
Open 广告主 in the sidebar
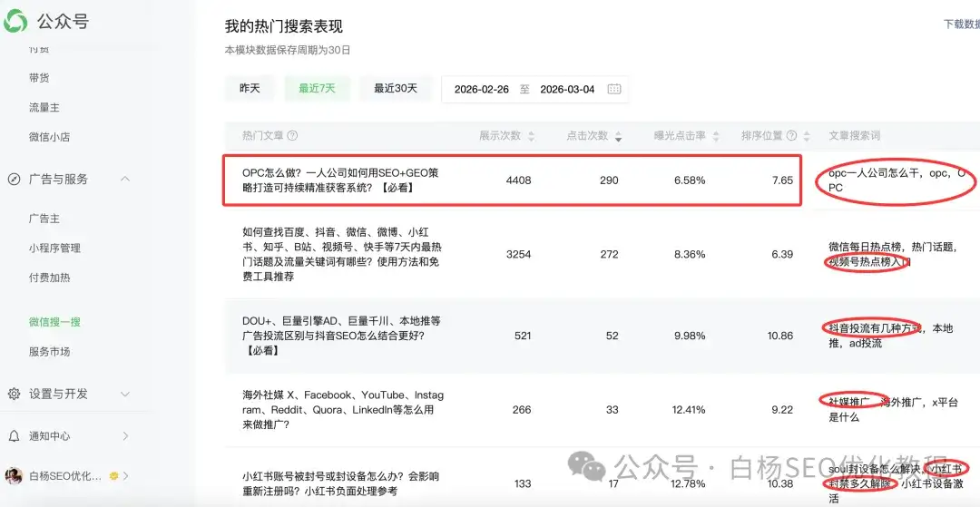click(x=44, y=219)
